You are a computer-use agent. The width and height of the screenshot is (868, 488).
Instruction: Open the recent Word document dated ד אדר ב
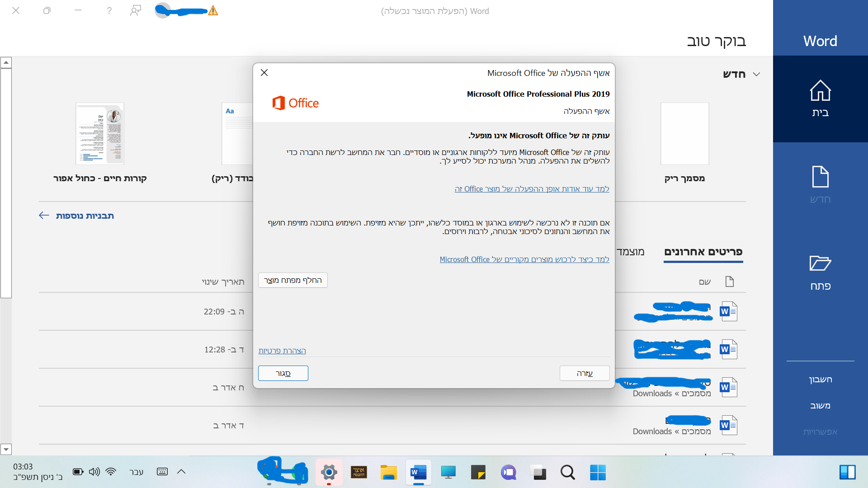point(392,426)
